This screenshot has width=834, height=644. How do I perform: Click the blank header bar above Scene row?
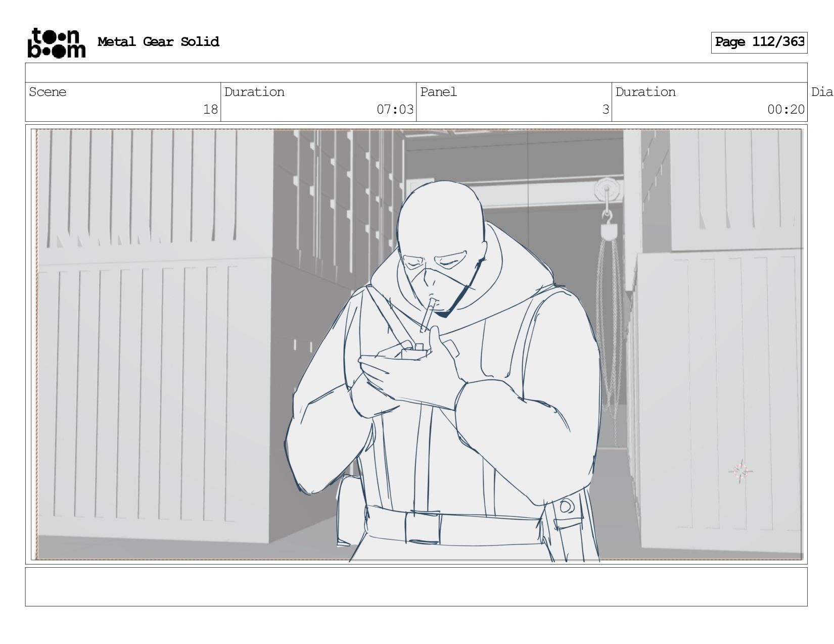coord(416,73)
